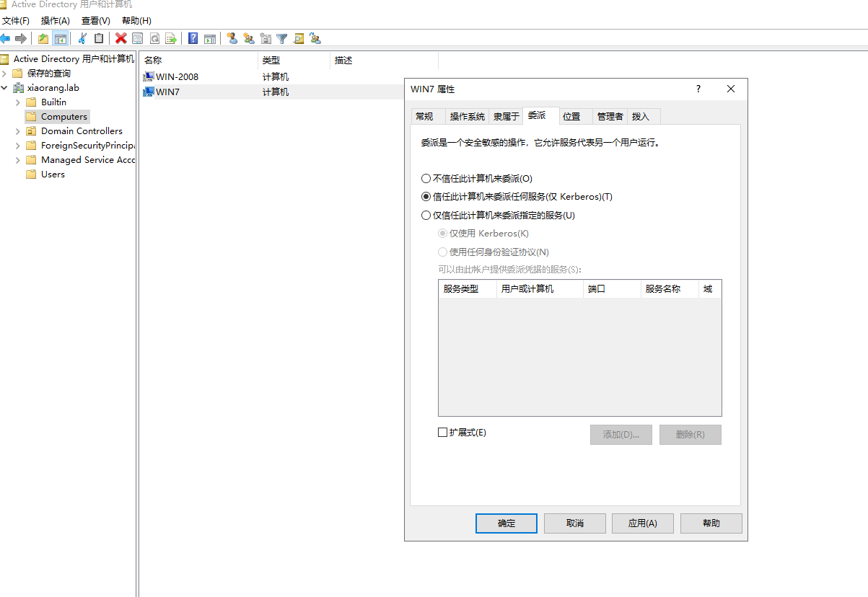Click the Refresh toolbar icon

coord(154,38)
